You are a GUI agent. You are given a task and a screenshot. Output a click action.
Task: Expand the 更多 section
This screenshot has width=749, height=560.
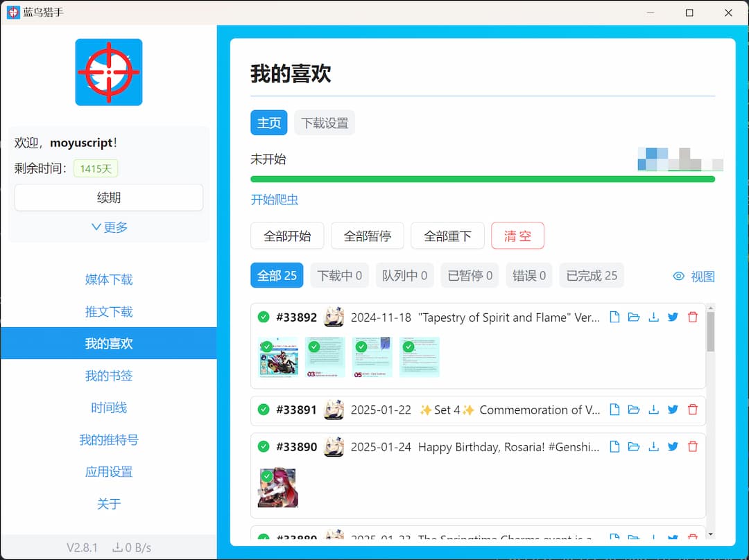click(x=108, y=227)
